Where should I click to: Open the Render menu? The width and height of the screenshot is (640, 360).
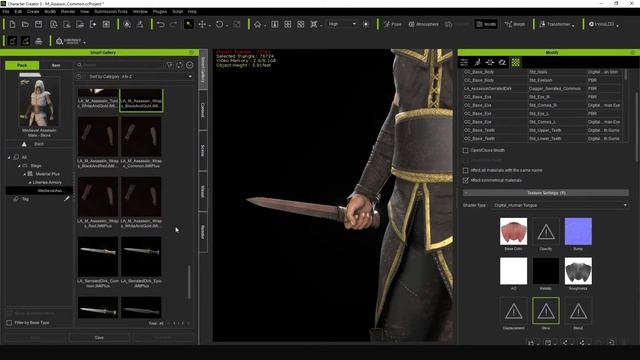coord(68,12)
